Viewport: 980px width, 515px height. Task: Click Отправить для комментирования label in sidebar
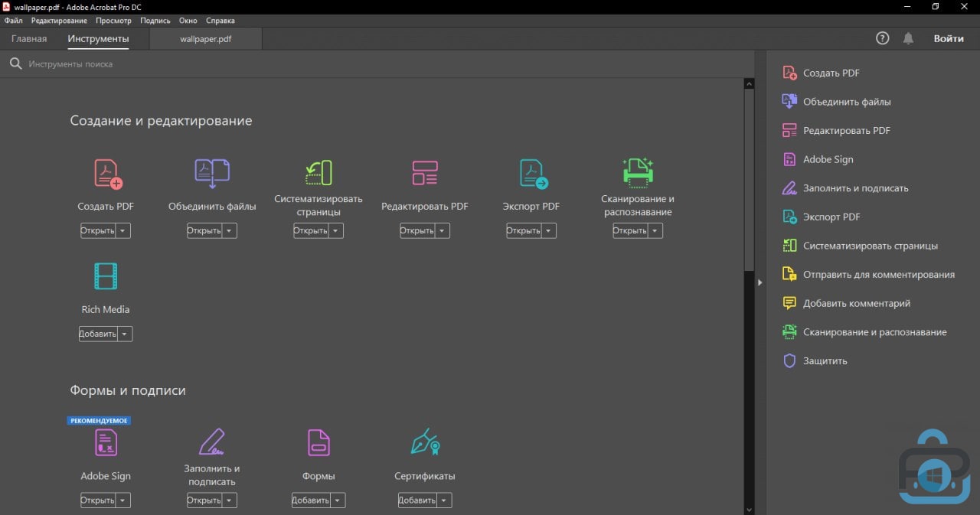(879, 274)
